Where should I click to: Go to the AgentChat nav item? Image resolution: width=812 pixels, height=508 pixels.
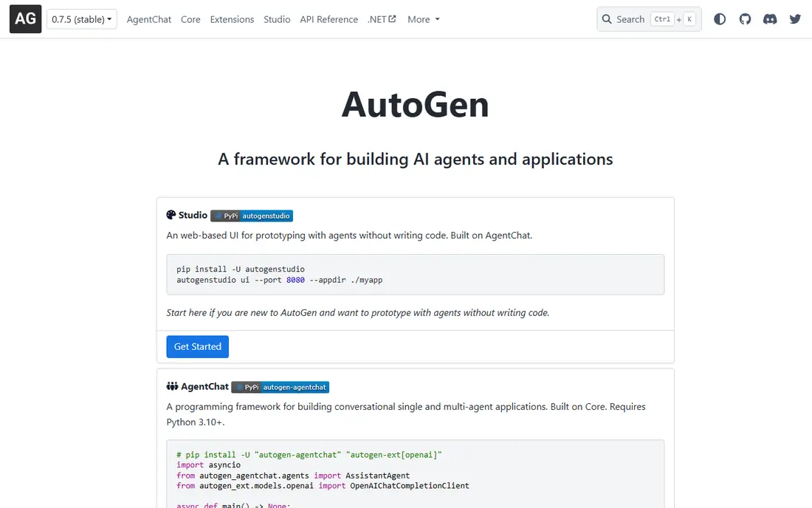[x=148, y=19]
